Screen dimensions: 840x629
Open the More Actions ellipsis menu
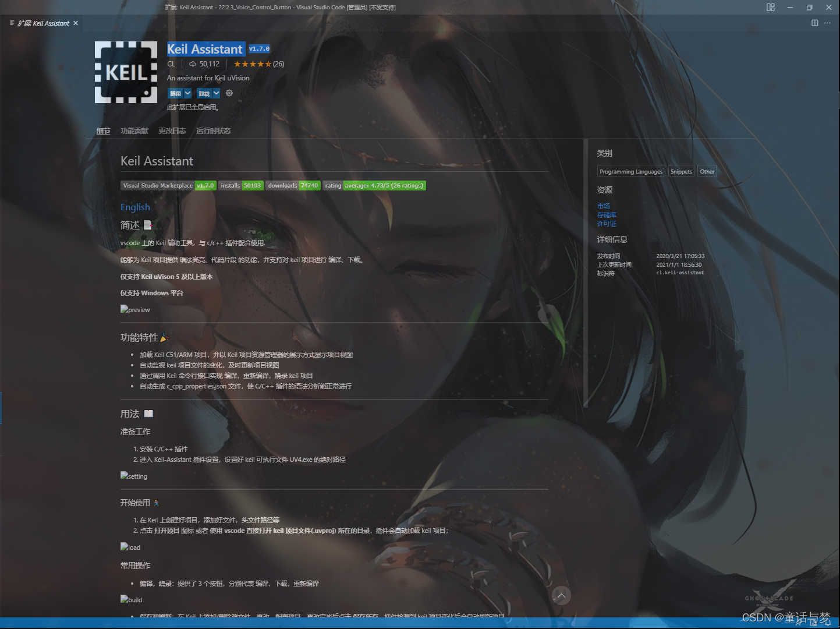[x=827, y=23]
